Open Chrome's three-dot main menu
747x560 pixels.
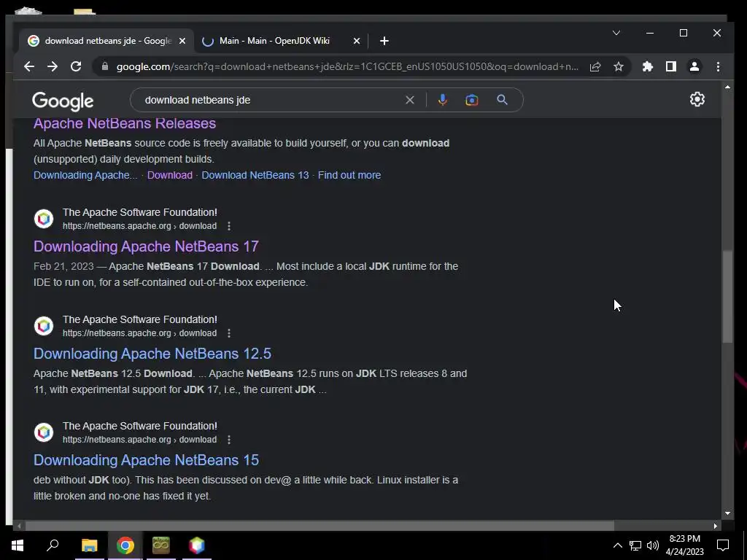718,66
